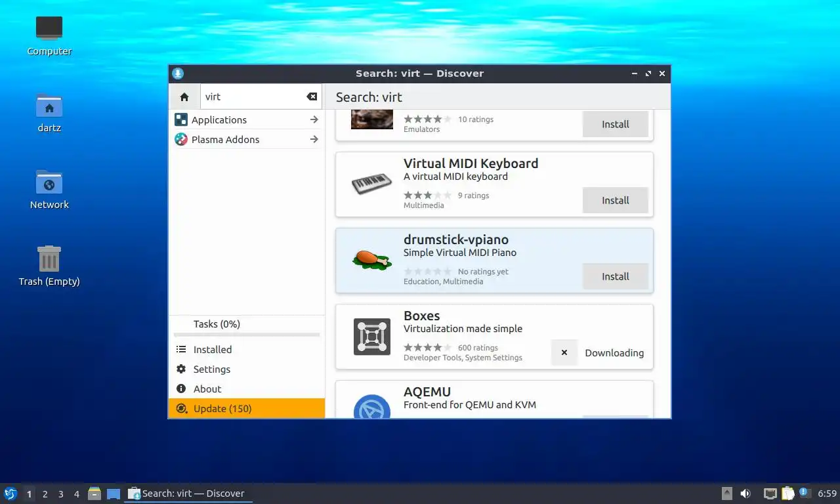The image size is (840, 504).
Task: Cancel the Boxes download
Action: (564, 352)
